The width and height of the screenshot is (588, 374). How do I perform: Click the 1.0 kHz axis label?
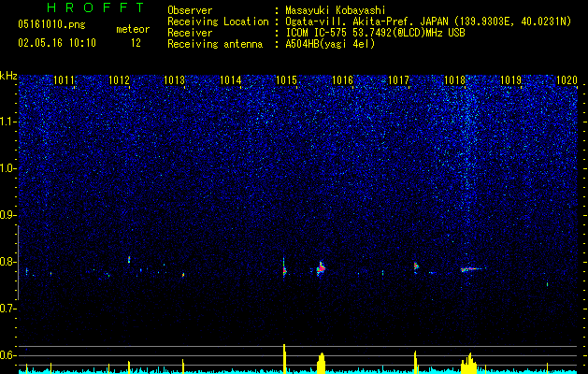pos(7,168)
